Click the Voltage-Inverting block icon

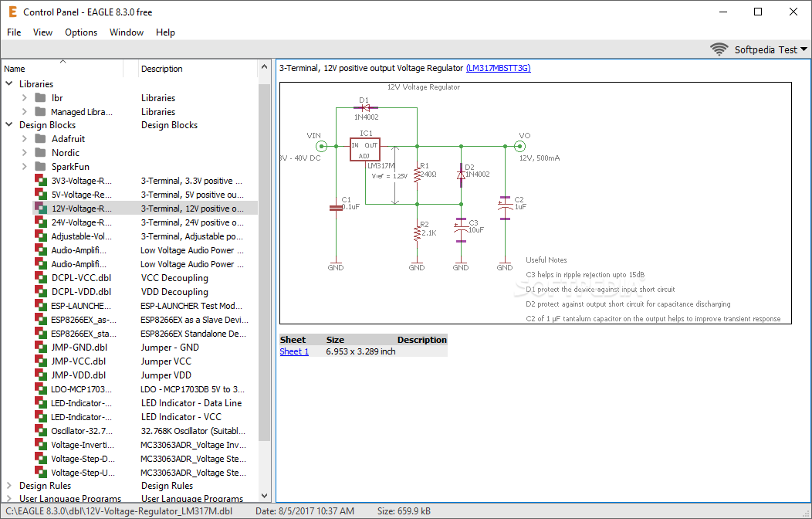(41, 444)
